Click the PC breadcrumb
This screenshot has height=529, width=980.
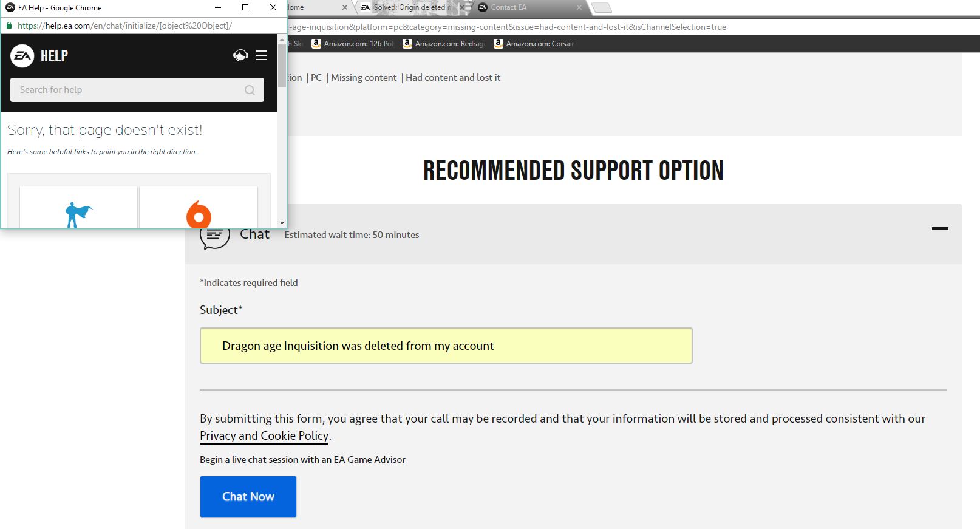(x=316, y=78)
